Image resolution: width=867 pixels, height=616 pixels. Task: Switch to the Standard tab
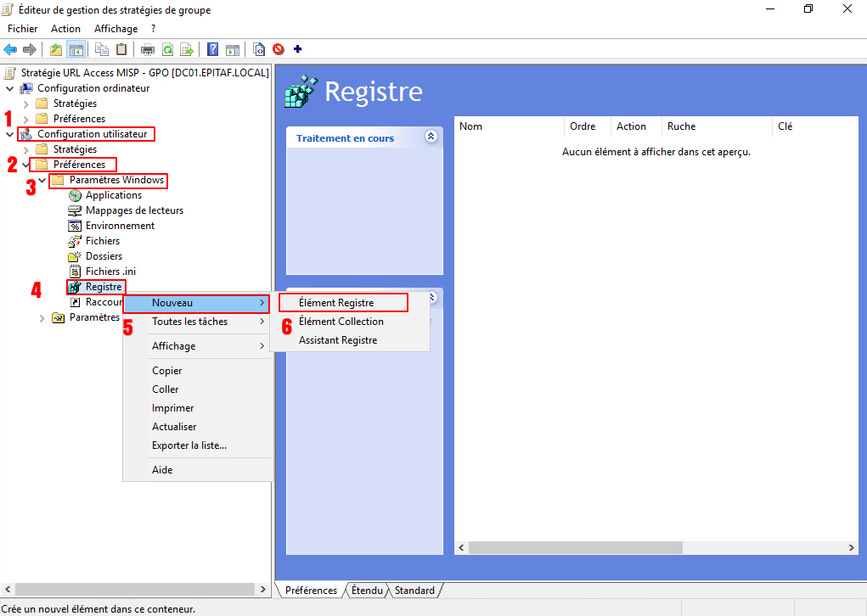(x=414, y=591)
